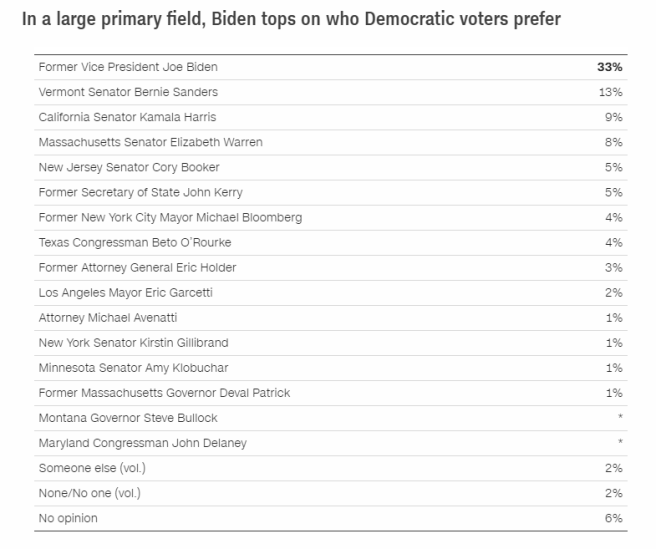The width and height of the screenshot is (656, 549).
Task: Click Minnesota Senator Amy Klobuchar row
Action: [x=134, y=367]
